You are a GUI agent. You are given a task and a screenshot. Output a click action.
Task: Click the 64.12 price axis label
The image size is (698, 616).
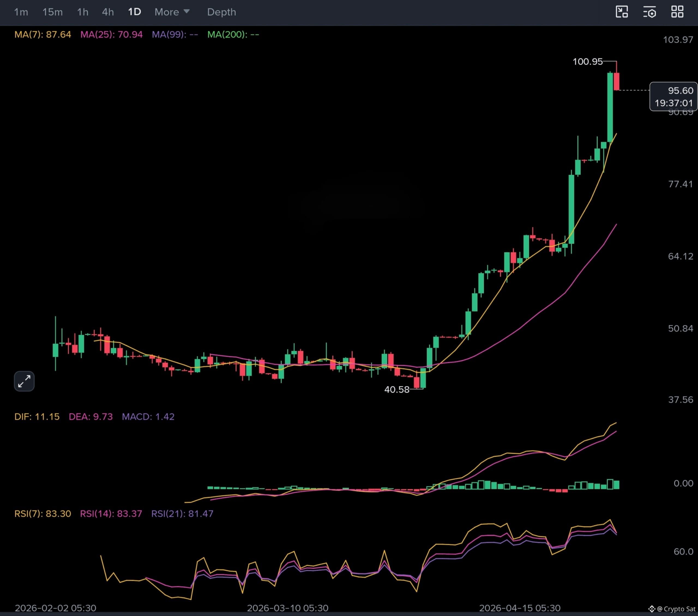click(x=681, y=256)
